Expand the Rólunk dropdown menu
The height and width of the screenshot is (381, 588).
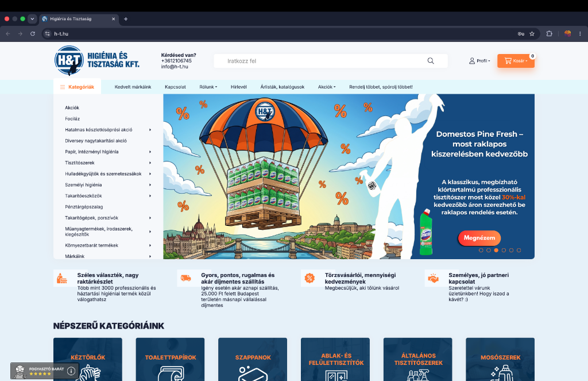[208, 87]
